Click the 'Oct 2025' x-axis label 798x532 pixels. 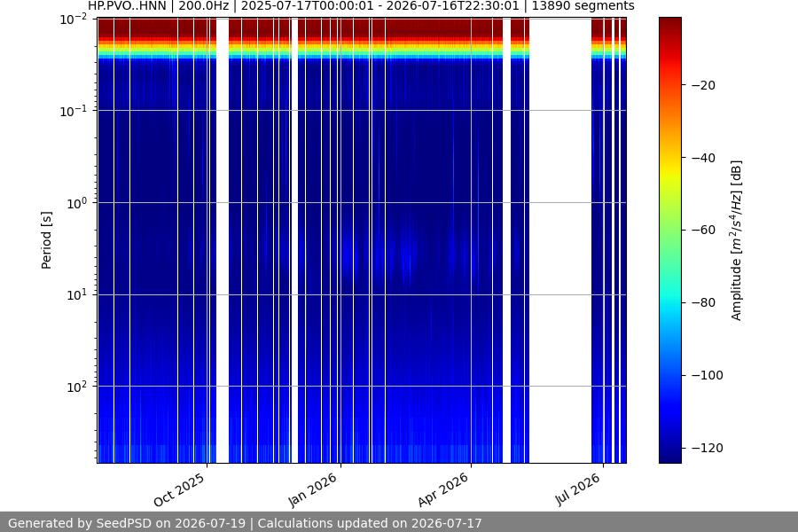(x=179, y=489)
